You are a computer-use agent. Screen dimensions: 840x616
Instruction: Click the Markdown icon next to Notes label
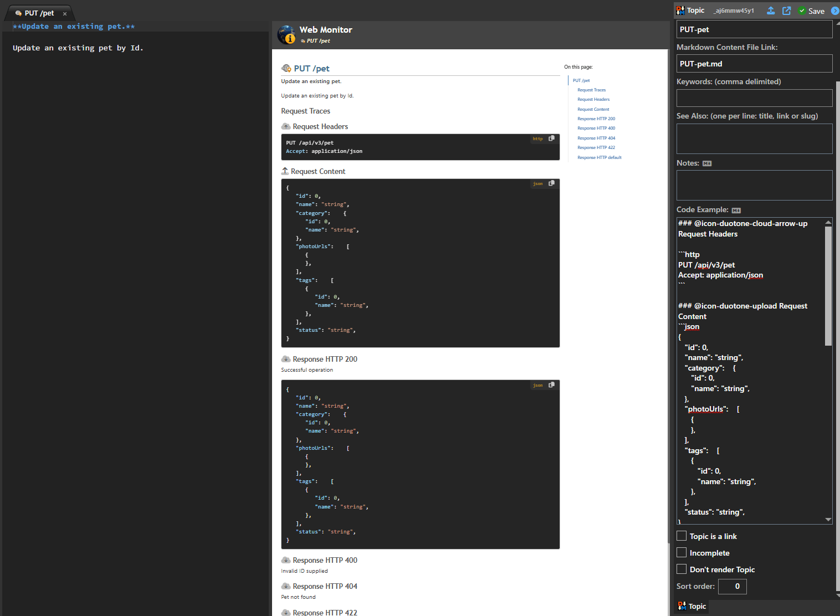707,163
